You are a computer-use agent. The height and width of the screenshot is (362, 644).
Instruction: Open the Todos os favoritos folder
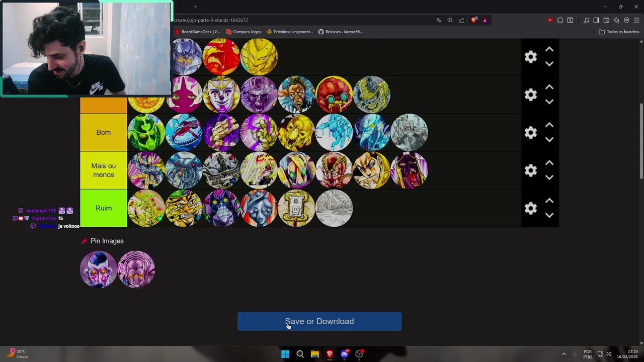(619, 32)
